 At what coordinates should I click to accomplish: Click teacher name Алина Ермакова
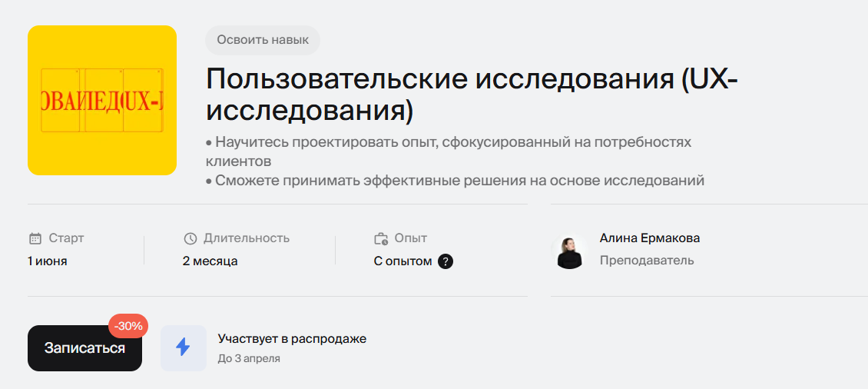pos(649,238)
